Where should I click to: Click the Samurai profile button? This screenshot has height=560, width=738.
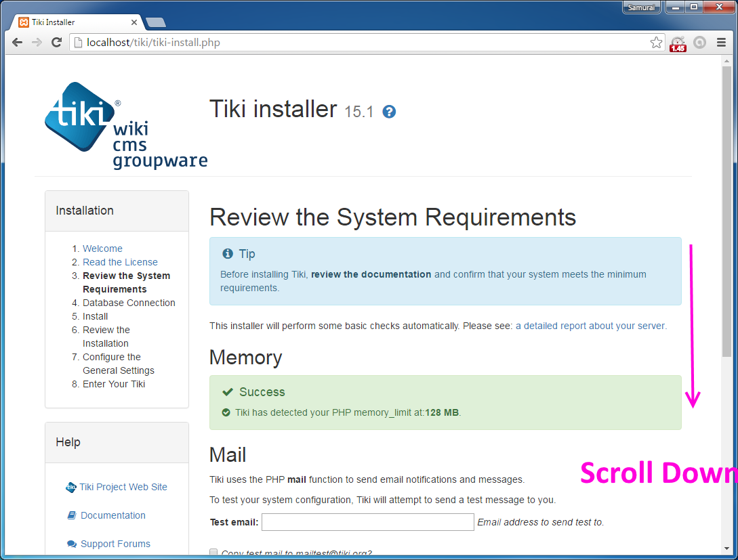point(641,7)
